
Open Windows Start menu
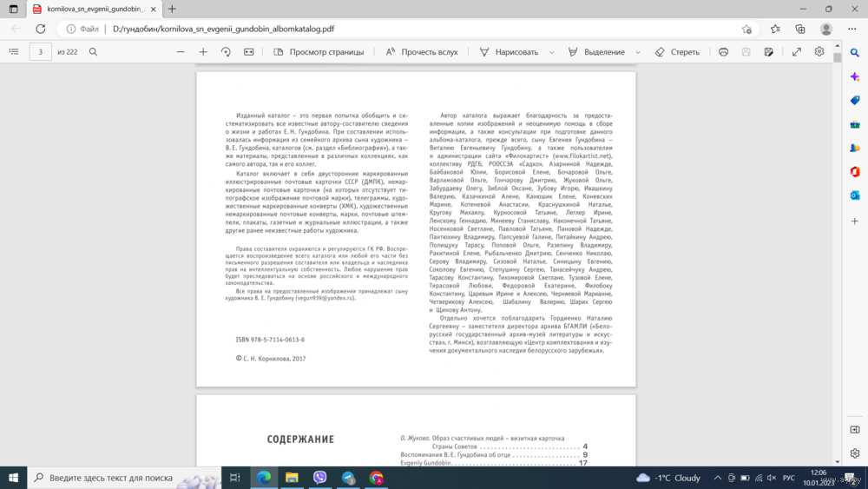coord(13,478)
